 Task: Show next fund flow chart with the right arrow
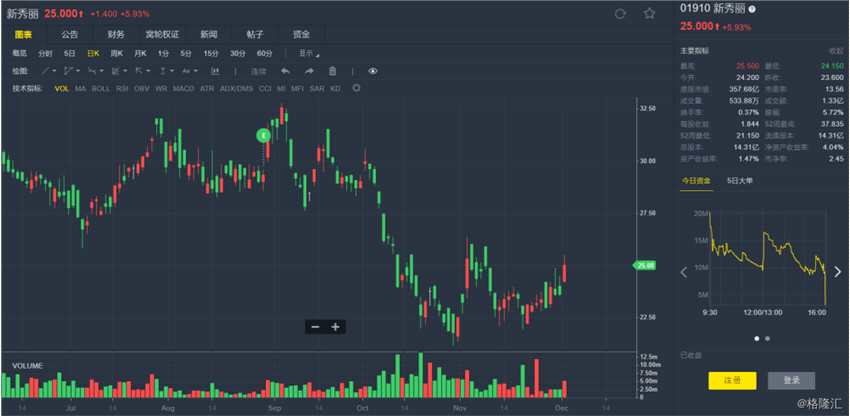point(838,272)
